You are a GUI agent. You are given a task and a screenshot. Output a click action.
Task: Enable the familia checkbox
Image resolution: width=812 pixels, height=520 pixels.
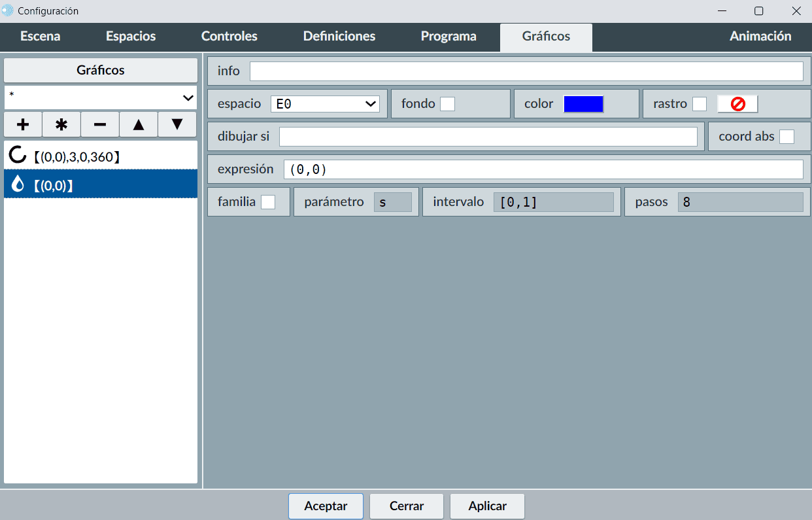pos(268,202)
